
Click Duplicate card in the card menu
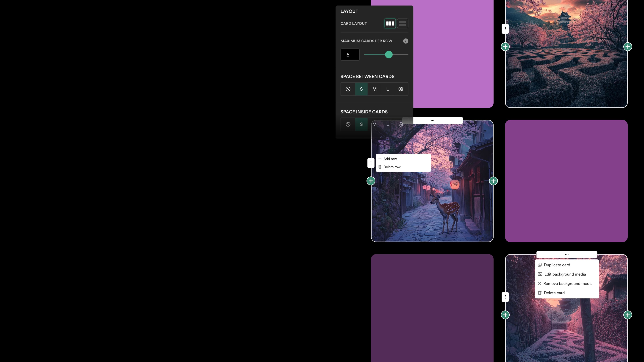point(557,265)
